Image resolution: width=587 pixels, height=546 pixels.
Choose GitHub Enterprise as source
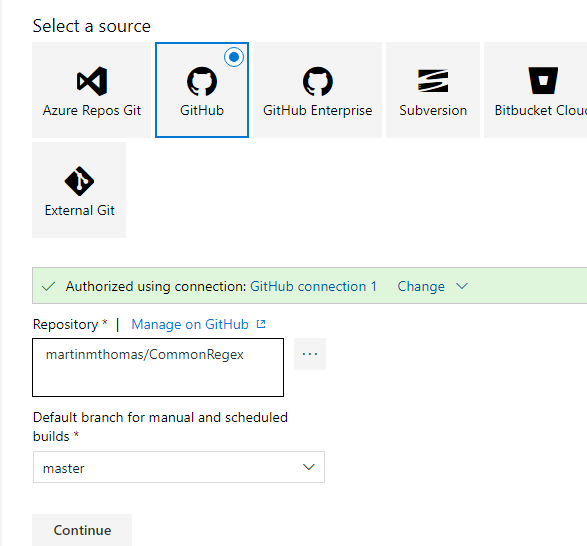(317, 90)
